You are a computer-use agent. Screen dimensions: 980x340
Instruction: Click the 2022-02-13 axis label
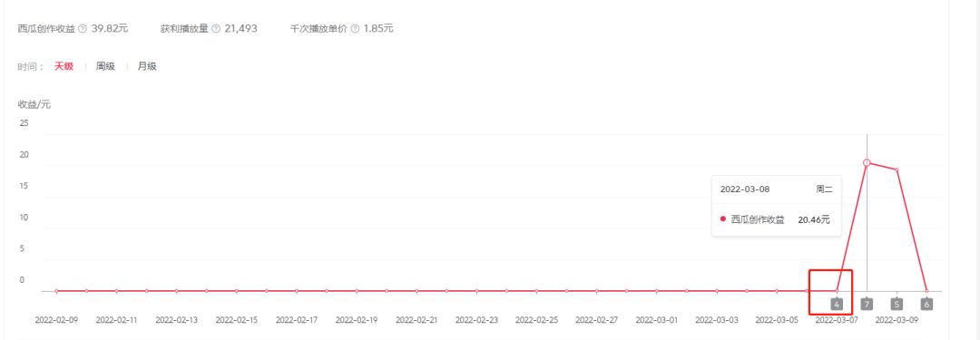tap(177, 319)
